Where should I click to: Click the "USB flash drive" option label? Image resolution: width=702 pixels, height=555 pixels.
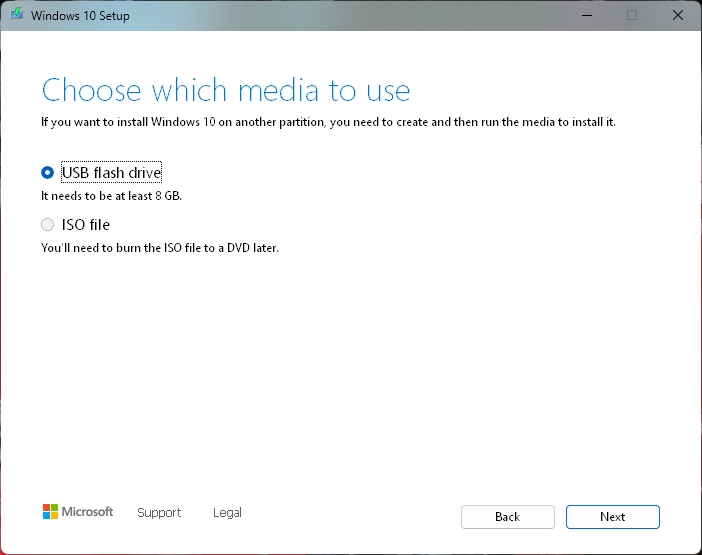[x=111, y=172]
